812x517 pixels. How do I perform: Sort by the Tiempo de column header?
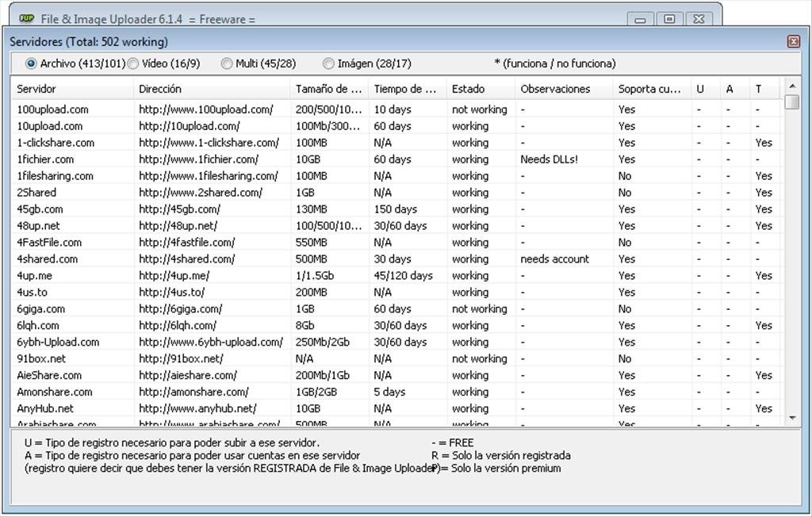pos(408,89)
